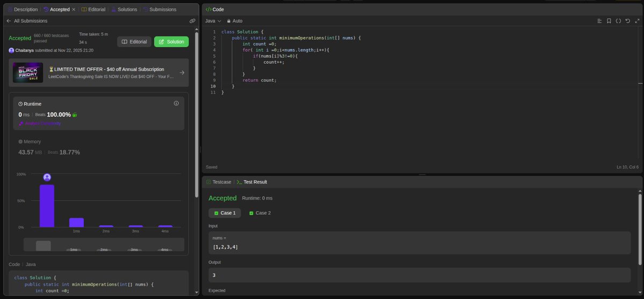Click the left panel vertical scrollbar

coord(197,115)
